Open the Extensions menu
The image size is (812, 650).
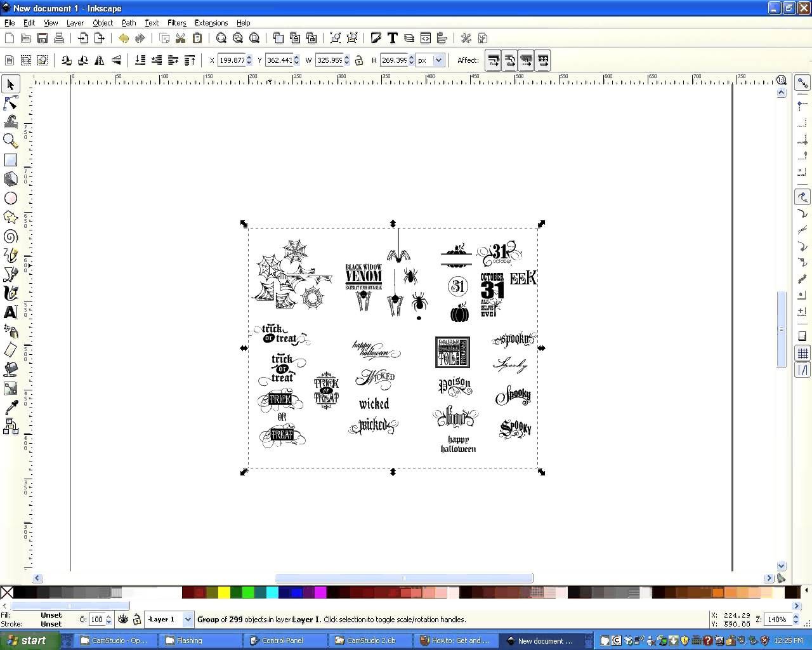pyautogui.click(x=211, y=23)
